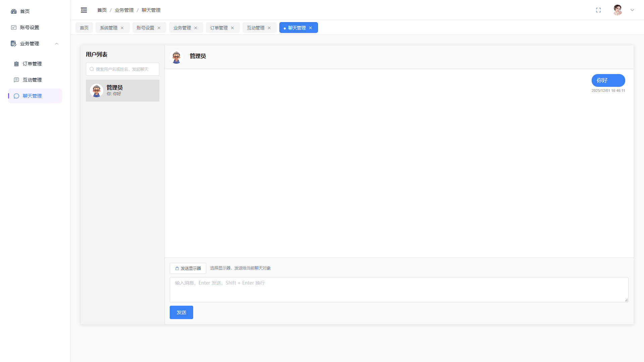The height and width of the screenshot is (362, 644).
Task: Click 首页 in the breadcrumb
Action: pyautogui.click(x=102, y=10)
